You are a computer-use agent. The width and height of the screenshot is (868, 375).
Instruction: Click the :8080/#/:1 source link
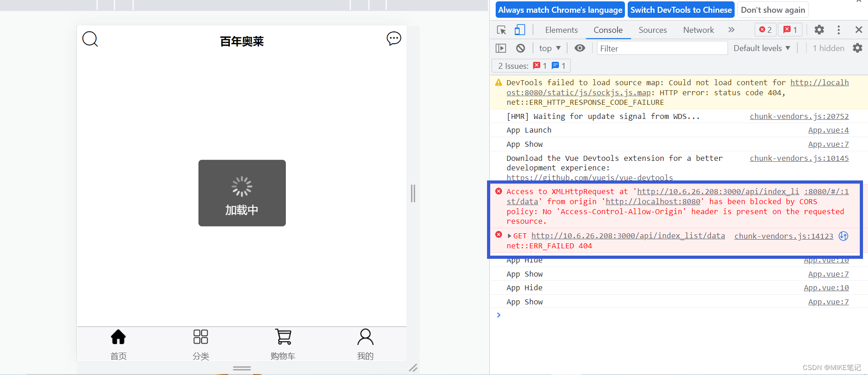pyautogui.click(x=826, y=192)
